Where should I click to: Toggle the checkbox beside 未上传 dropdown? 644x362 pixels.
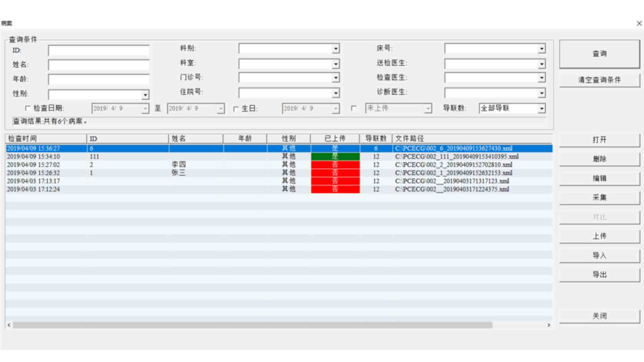click(x=354, y=108)
